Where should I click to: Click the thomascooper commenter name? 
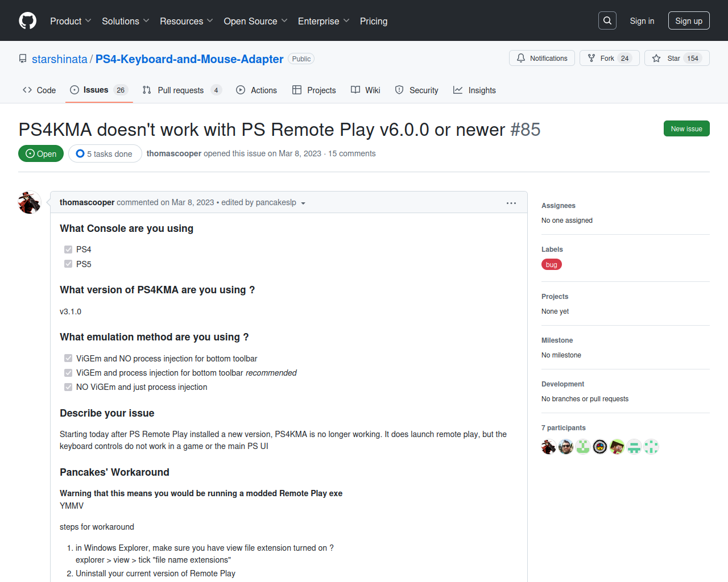click(87, 202)
